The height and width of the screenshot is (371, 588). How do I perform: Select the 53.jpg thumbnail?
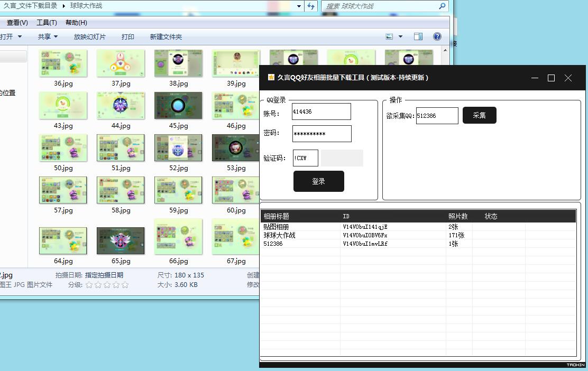click(x=236, y=148)
